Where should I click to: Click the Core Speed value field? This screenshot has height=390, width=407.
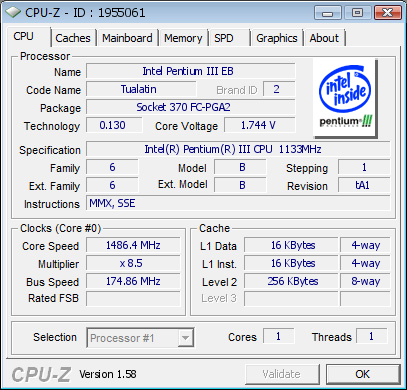[x=133, y=245]
